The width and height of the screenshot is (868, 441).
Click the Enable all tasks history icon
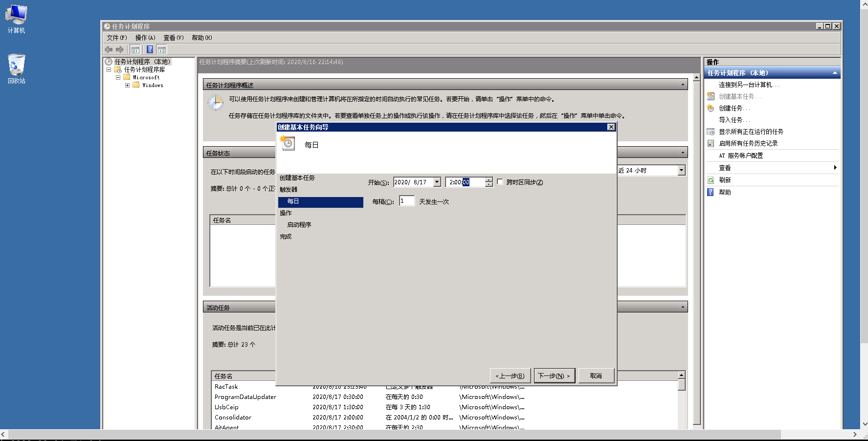click(711, 143)
